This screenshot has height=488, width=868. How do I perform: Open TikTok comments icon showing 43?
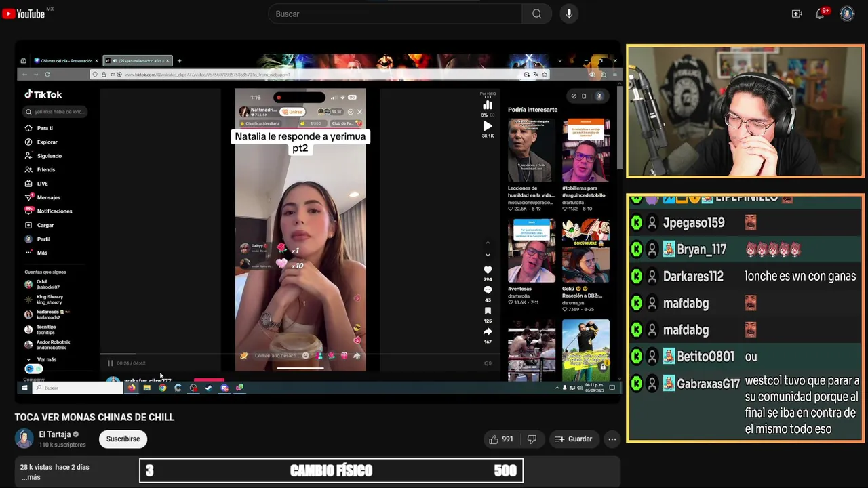(488, 290)
